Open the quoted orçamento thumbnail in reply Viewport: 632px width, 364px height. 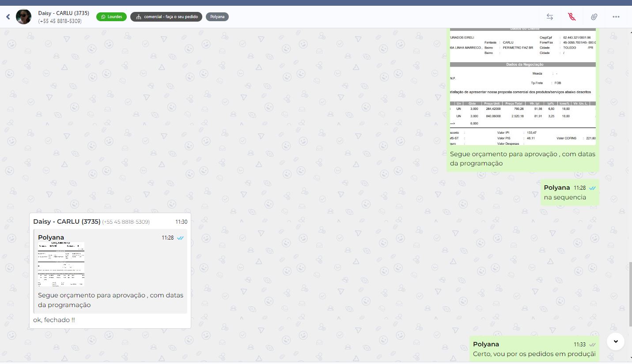(x=61, y=264)
